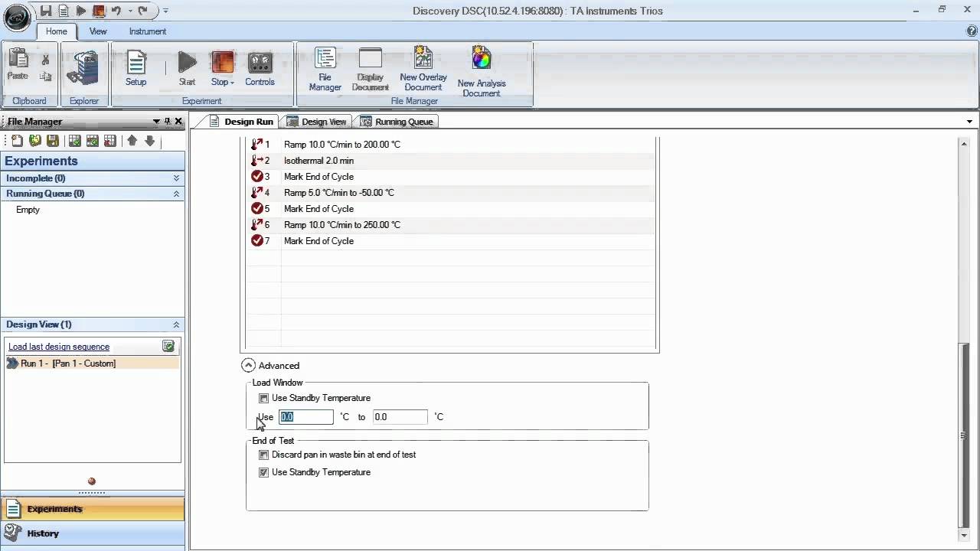
Task: Click the vertical scrollbar in Design Run
Action: point(963,436)
